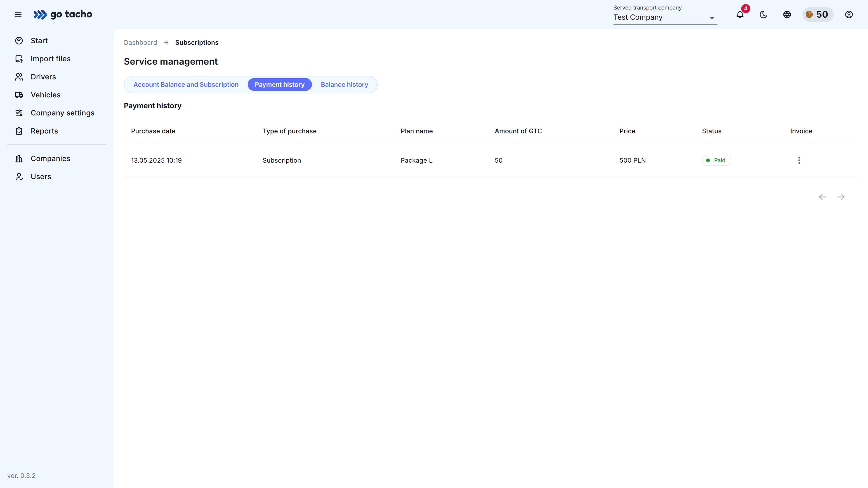This screenshot has width=868, height=488.
Task: Click Subscriptions breadcrumb
Action: pyautogui.click(x=197, y=43)
